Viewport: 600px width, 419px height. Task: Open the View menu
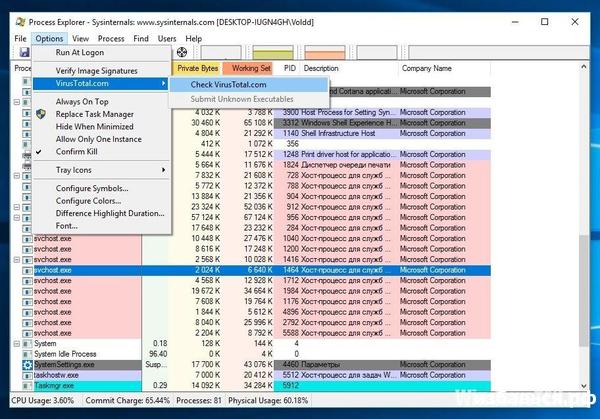(80, 39)
